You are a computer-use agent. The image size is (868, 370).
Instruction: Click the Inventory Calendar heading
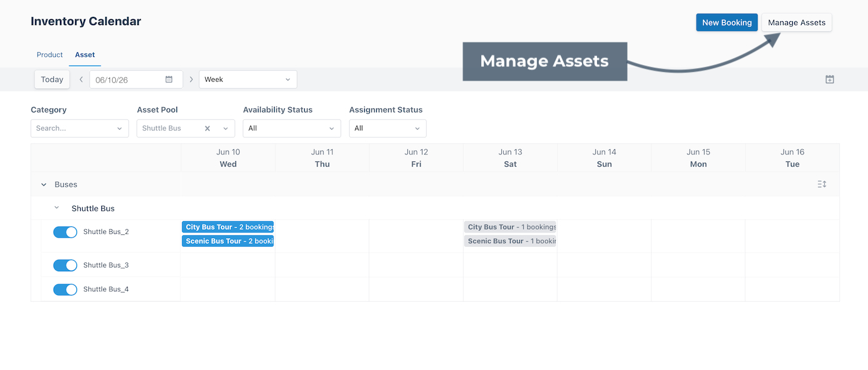coord(86,21)
